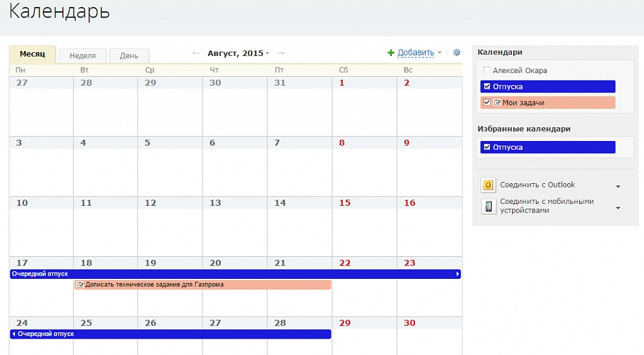Click the Outlook connection icon

(x=489, y=185)
